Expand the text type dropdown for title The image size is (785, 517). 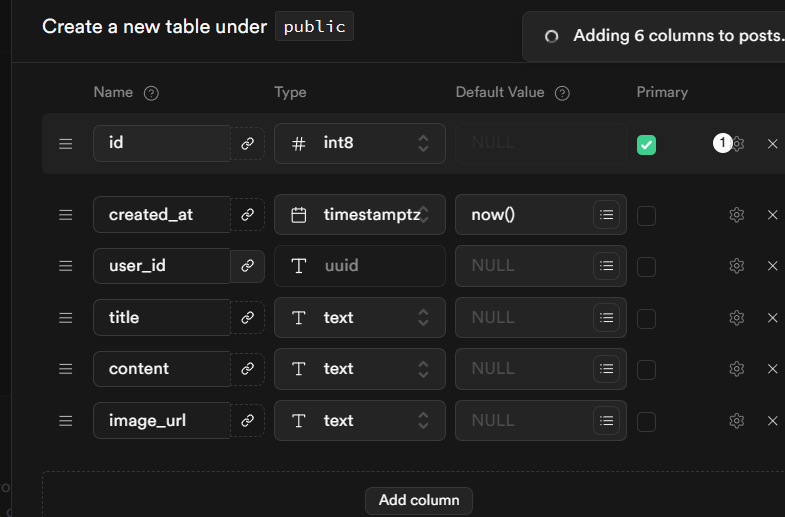[x=360, y=318]
